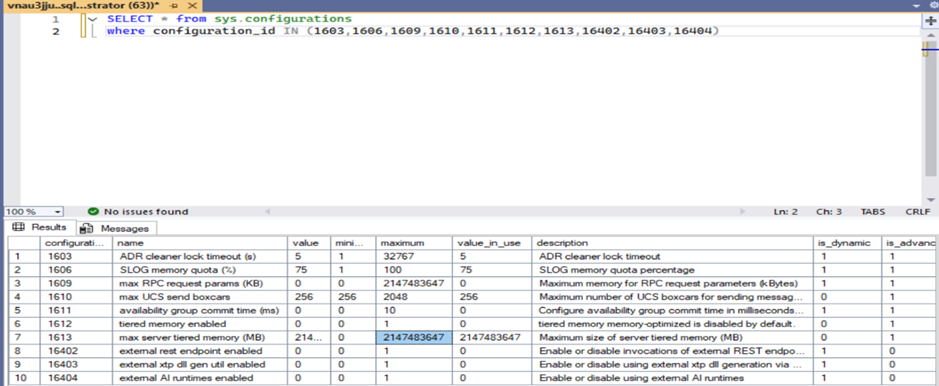Open the 100 % zoom dropdown
Viewport: 939px width, 386px height.
click(x=57, y=212)
